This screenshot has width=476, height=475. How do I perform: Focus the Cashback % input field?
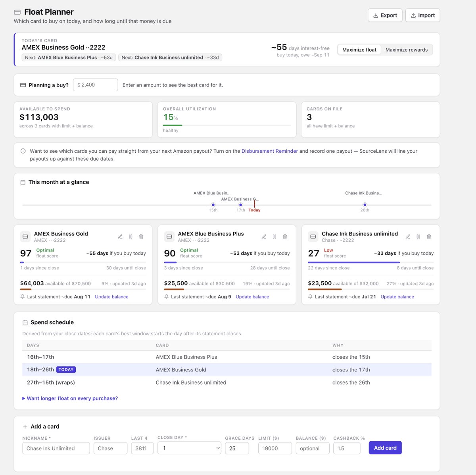tap(347, 448)
